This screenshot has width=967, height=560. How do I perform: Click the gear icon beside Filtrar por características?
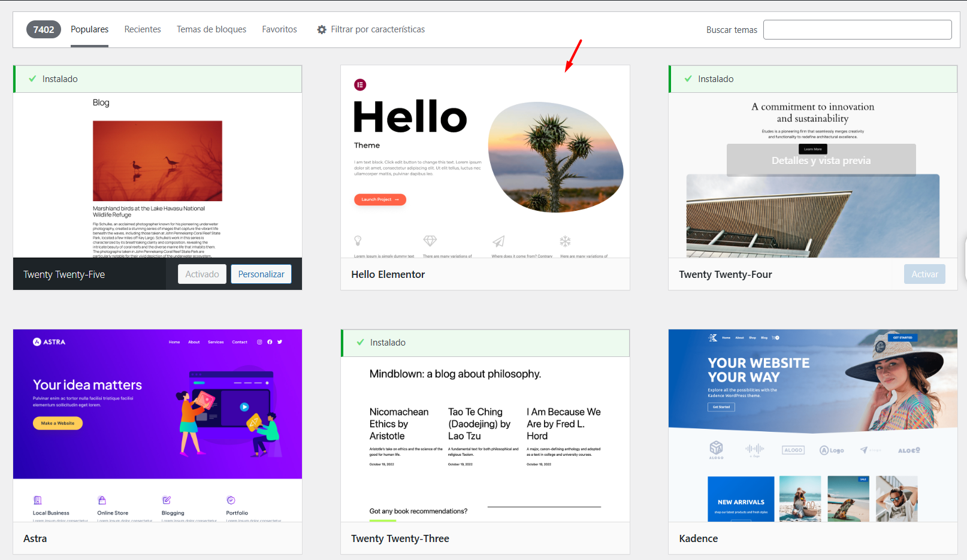tap(322, 29)
